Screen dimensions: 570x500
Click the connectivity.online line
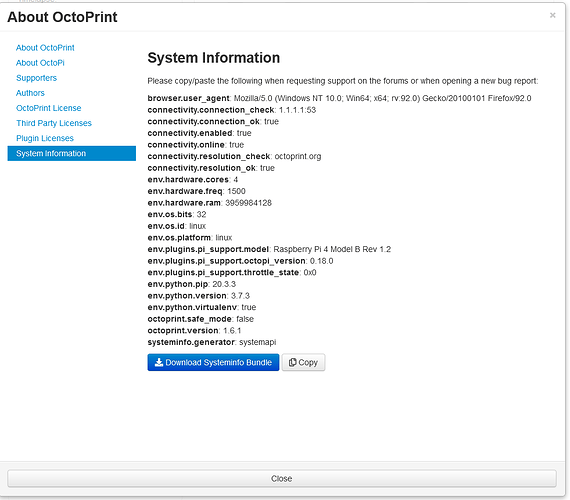pyautogui.click(x=196, y=145)
